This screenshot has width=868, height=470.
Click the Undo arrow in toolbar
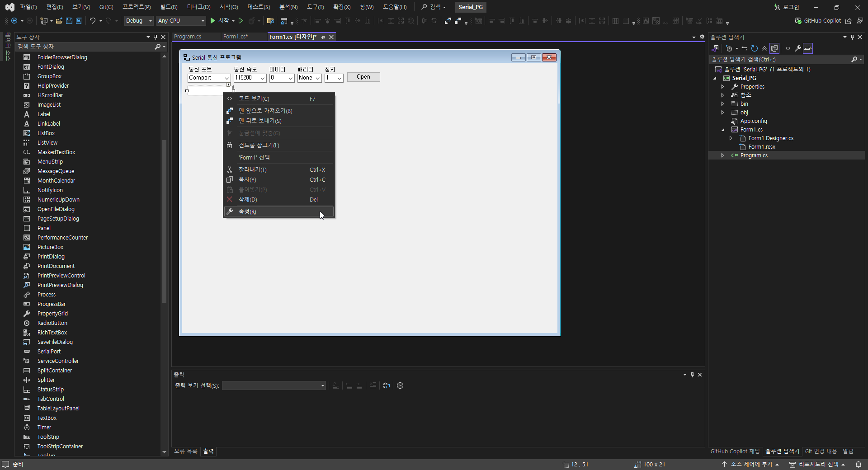pos(93,21)
